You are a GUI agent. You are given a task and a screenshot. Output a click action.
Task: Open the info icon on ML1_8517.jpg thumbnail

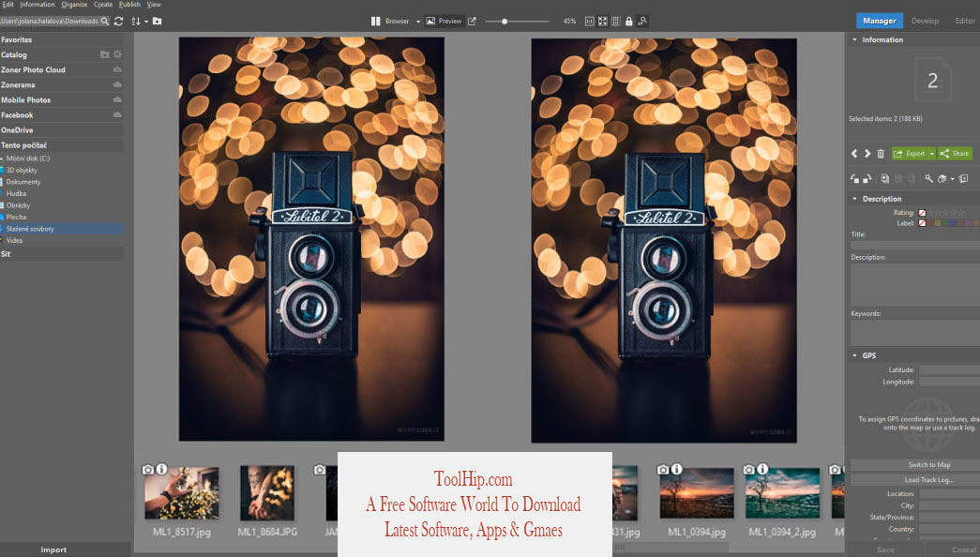click(x=161, y=469)
